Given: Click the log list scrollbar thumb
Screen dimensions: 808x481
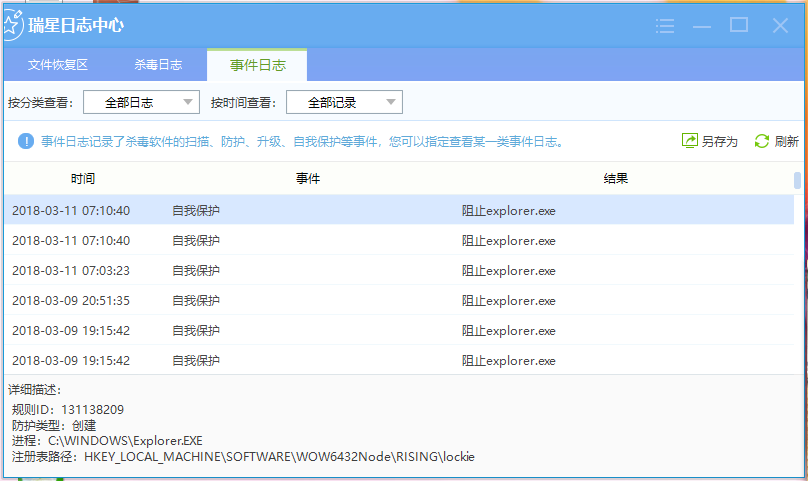Looking at the screenshot, I should click(797, 180).
